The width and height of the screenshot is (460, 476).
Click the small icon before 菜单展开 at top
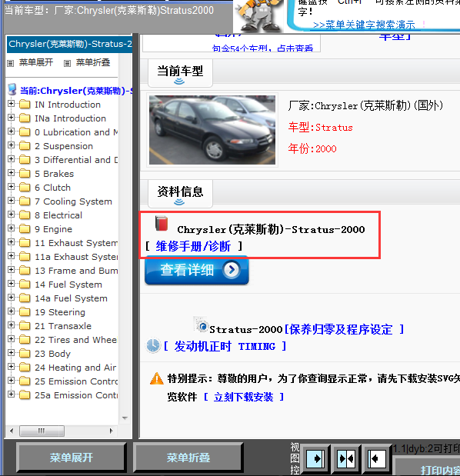click(11, 64)
